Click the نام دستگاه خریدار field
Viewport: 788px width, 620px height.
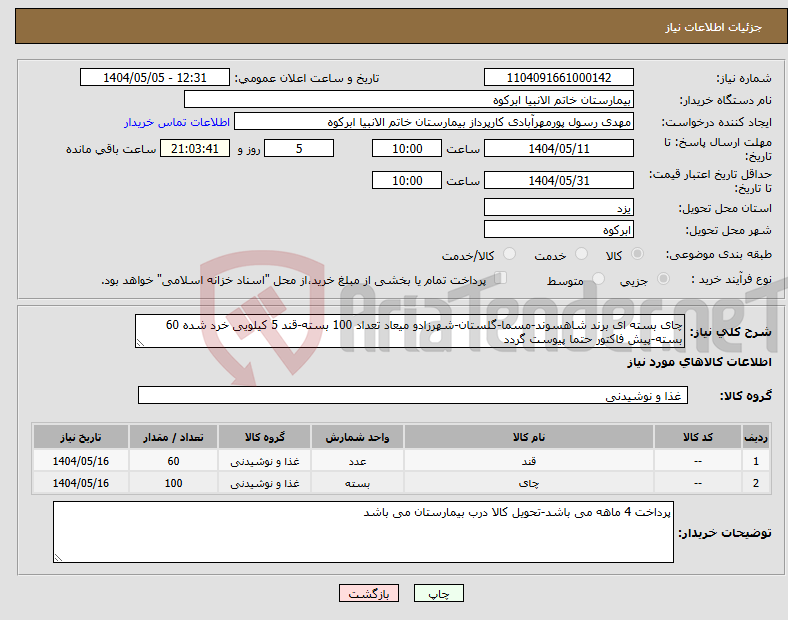point(409,100)
